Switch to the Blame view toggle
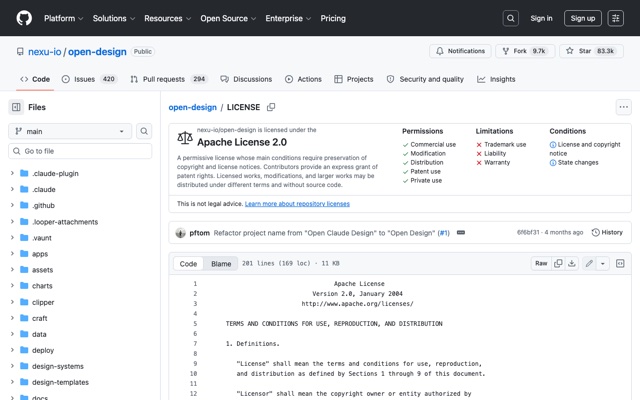 coord(221,264)
